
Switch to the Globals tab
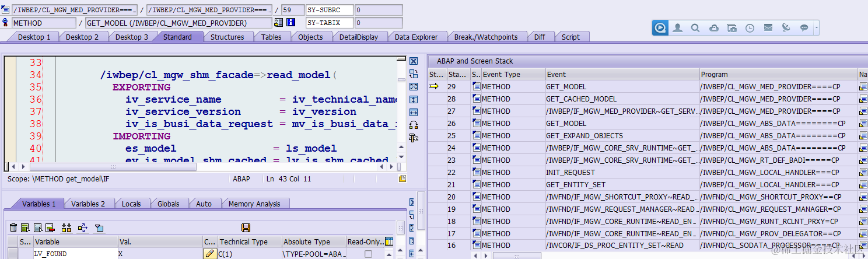(x=169, y=204)
